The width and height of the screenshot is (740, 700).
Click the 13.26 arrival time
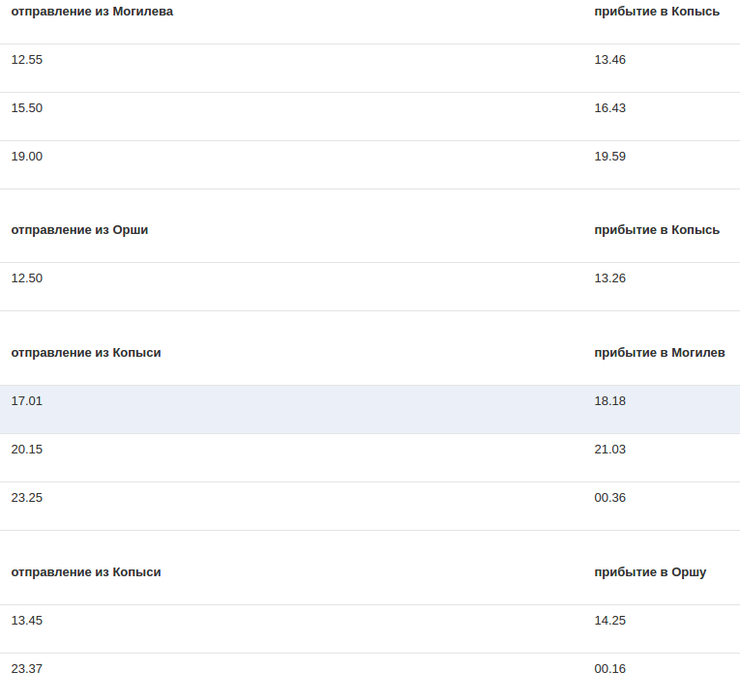coord(609,278)
